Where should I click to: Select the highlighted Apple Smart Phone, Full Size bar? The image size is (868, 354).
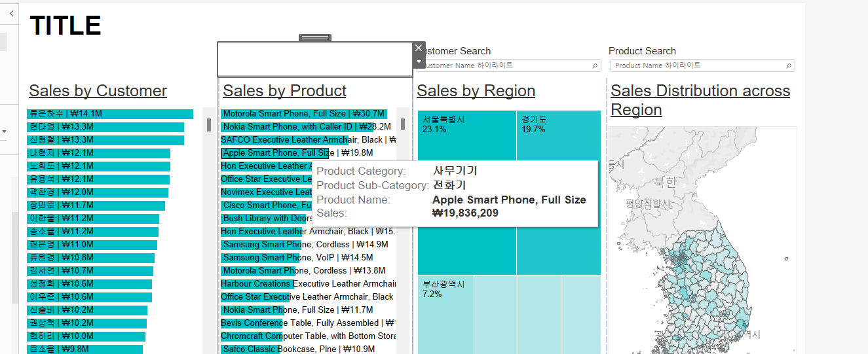275,153
